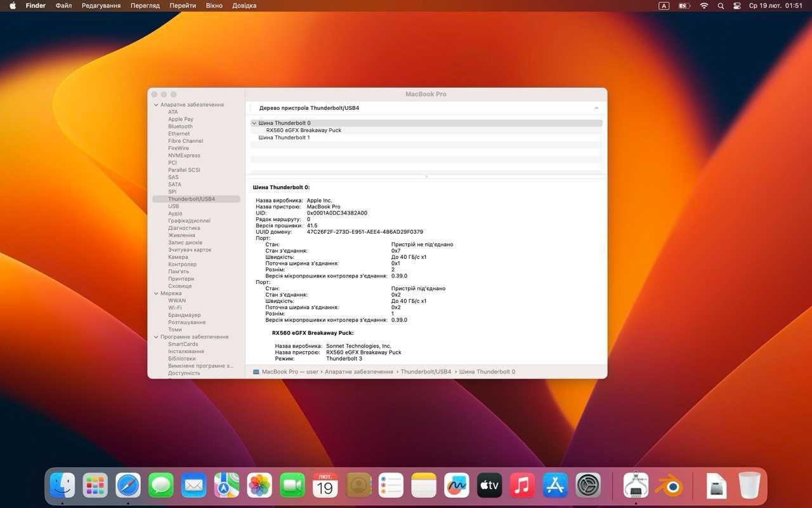Open Maps from the Dock
The width and height of the screenshot is (812, 508).
pyautogui.click(x=226, y=486)
